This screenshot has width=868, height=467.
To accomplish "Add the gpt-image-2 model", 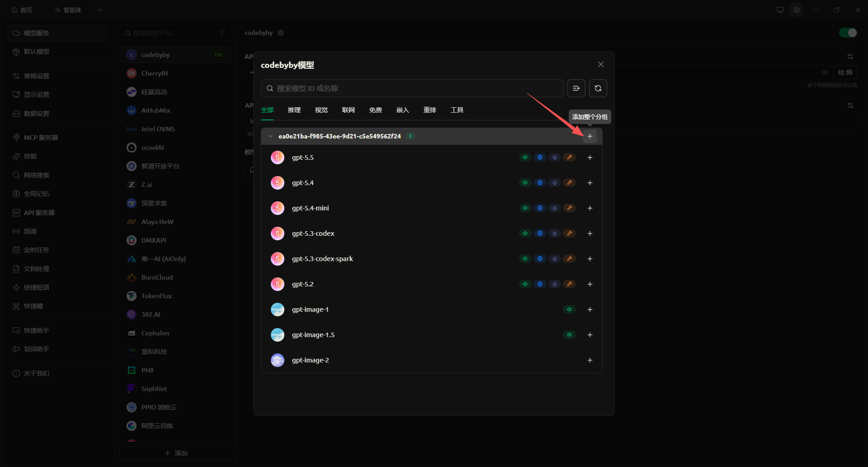I will coord(590,360).
